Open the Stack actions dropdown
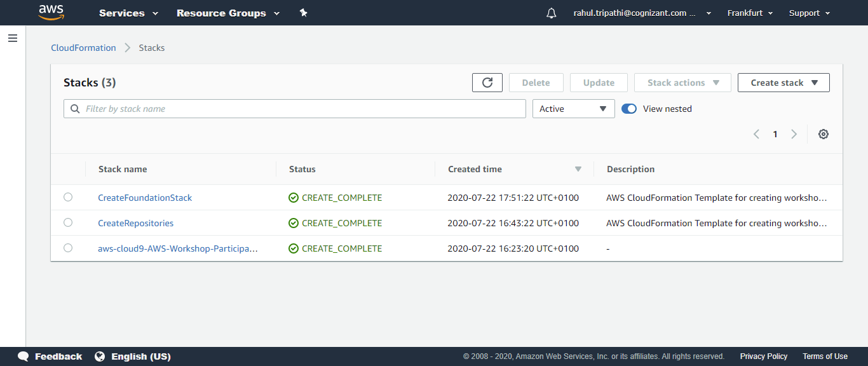The height and width of the screenshot is (366, 868). pyautogui.click(x=683, y=83)
